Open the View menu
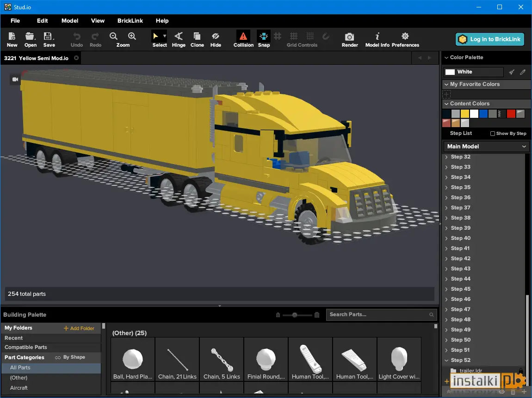532x398 pixels. pos(98,21)
